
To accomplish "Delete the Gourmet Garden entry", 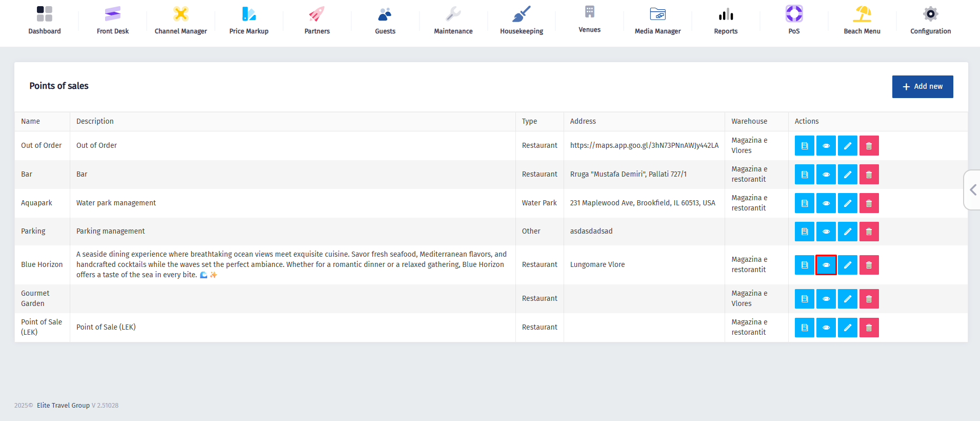I will 869,299.
